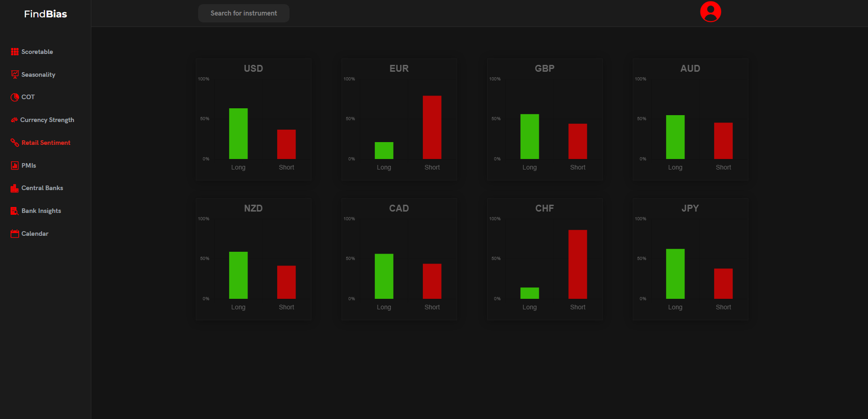868x419 pixels.
Task: Click the Retail Sentiment icon
Action: pyautogui.click(x=15, y=143)
